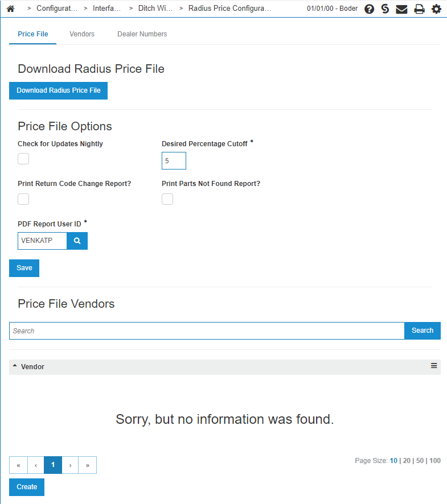Click the PDF Report User ID search icon
This screenshot has height=504, width=447.
(77, 241)
